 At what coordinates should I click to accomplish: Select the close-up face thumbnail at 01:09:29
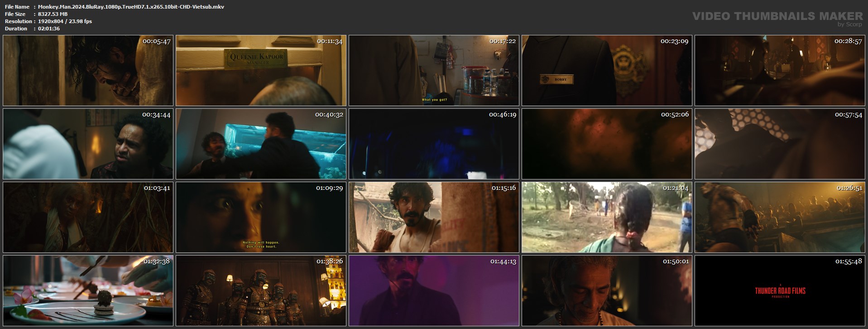(x=261, y=217)
